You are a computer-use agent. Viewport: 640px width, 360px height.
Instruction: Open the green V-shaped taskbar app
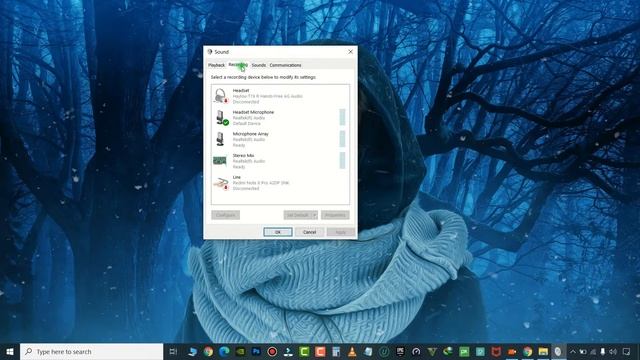432,351
